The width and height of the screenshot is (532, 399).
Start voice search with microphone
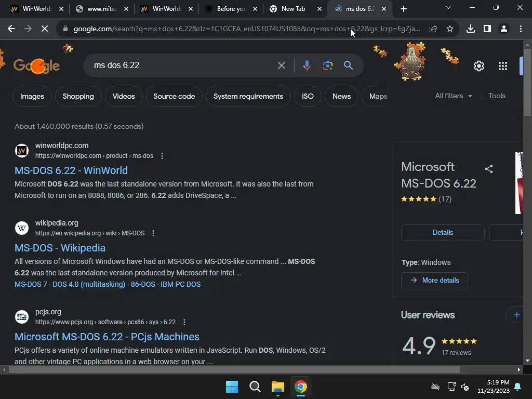[x=307, y=65]
